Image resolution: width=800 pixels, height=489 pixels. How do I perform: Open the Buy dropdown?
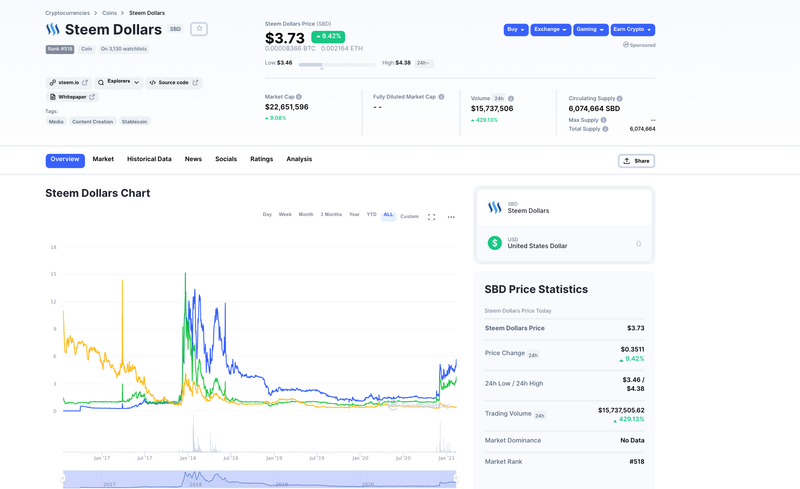[x=516, y=30]
